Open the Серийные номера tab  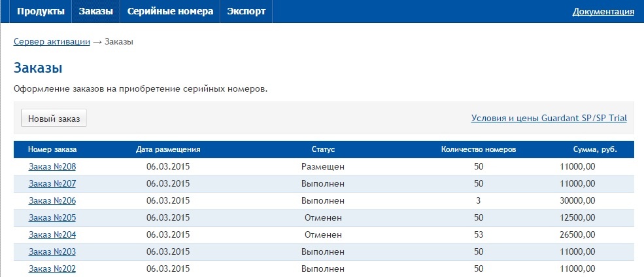tap(170, 11)
